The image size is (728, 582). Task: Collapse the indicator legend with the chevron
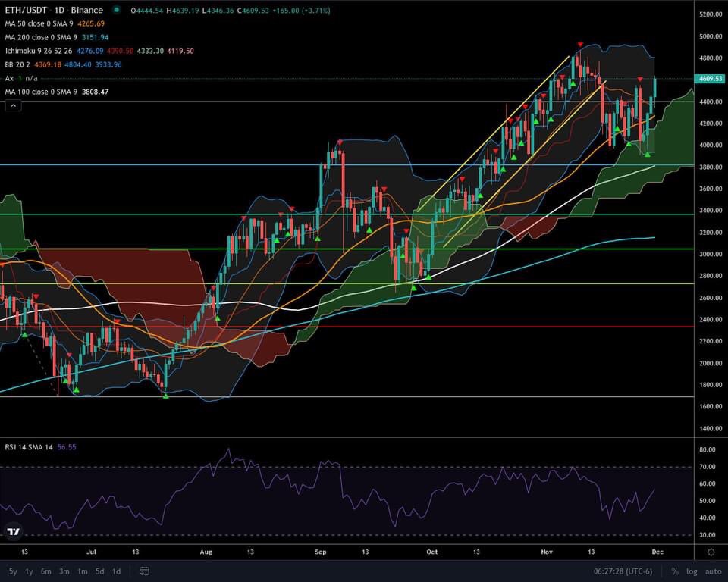pos(13,106)
